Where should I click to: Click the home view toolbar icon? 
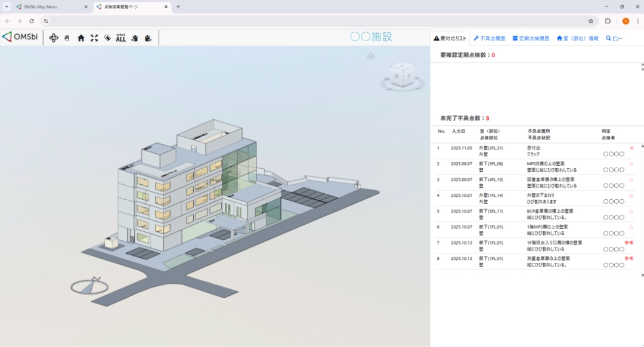pyautogui.click(x=81, y=38)
